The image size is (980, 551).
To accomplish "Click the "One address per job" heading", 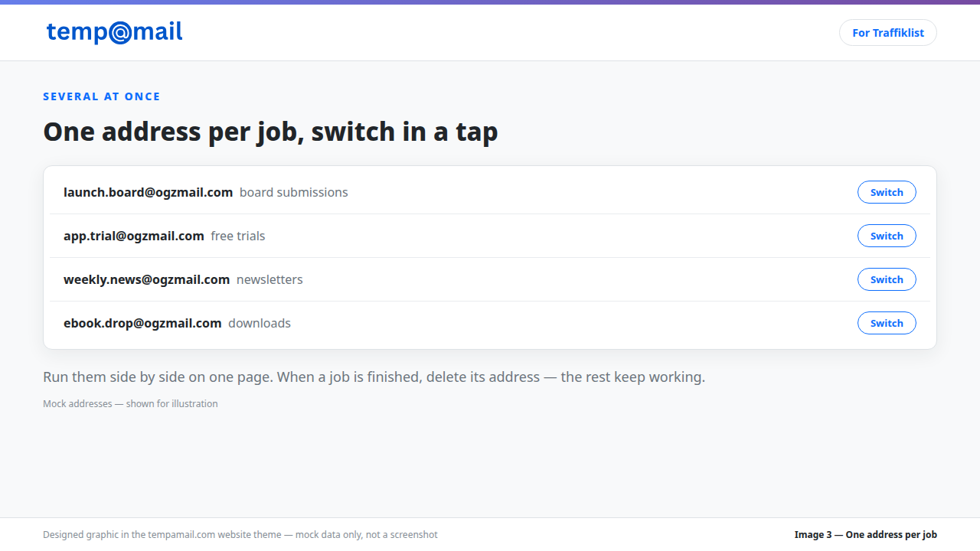I will 270,132.
